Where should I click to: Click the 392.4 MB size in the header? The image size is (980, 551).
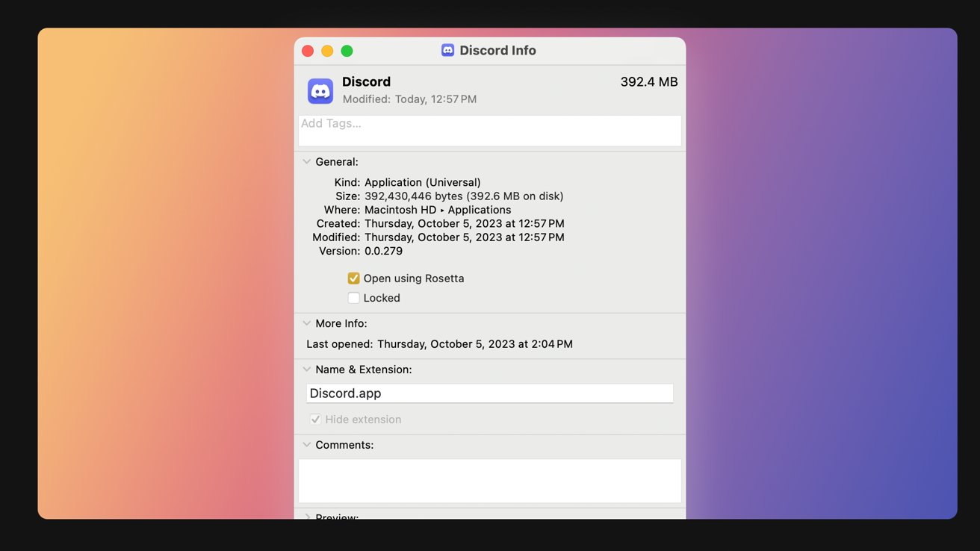(x=648, y=82)
